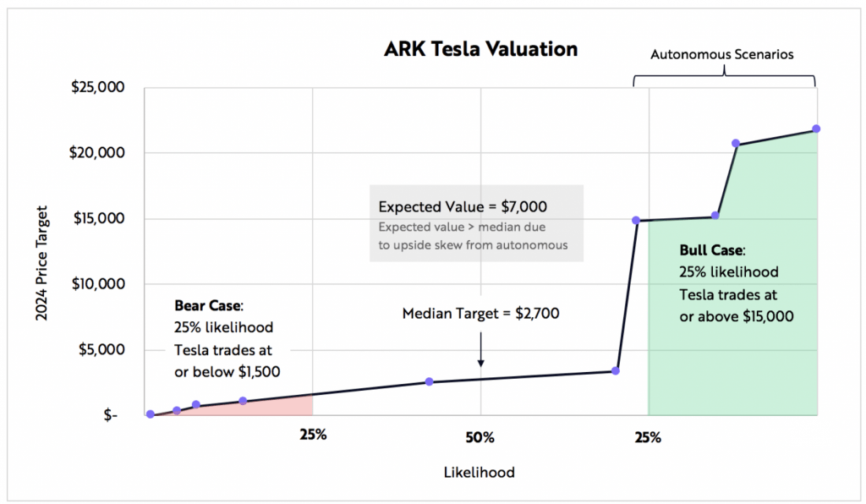The width and height of the screenshot is (866, 504).
Task: Click the Autonomous Scenarios label
Action: (x=722, y=54)
